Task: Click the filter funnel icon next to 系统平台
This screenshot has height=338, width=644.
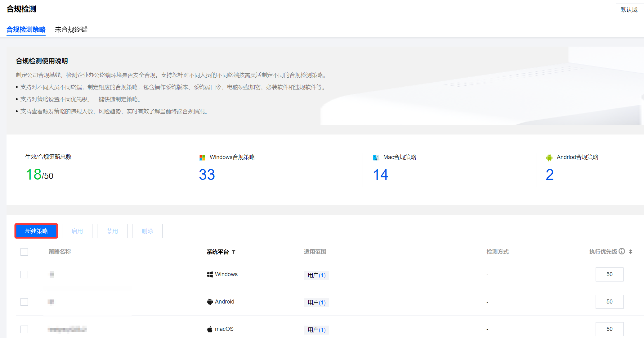Action: pos(234,252)
